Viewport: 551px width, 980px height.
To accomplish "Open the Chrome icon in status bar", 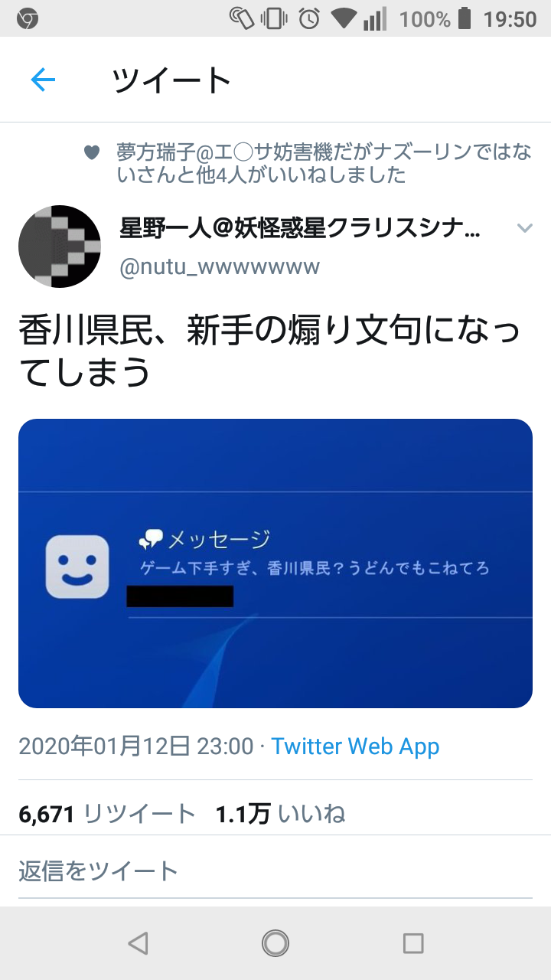I will [x=28, y=18].
